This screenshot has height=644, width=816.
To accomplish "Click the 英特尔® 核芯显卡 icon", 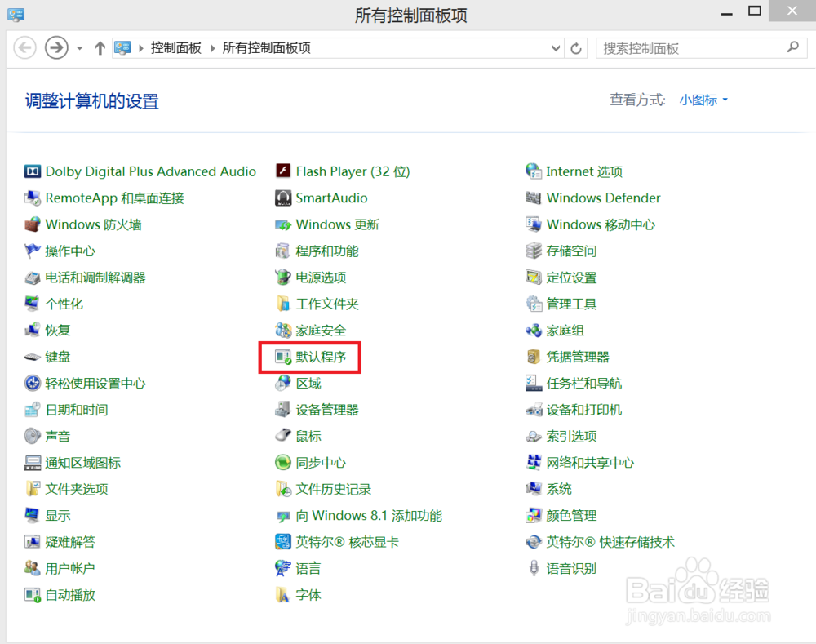I will tap(282, 542).
